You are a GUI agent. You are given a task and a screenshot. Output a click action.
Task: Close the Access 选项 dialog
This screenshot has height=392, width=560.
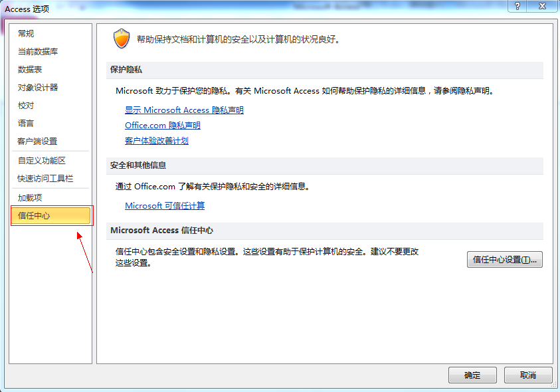tap(542, 6)
